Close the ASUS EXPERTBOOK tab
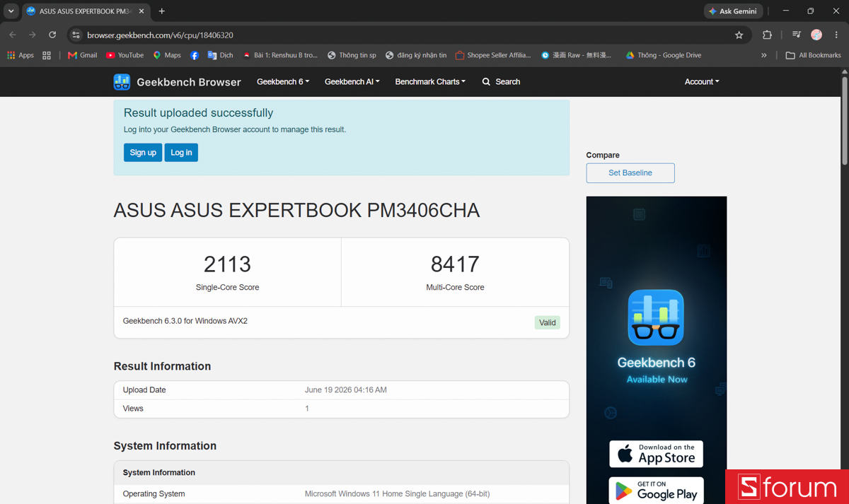 tap(141, 11)
